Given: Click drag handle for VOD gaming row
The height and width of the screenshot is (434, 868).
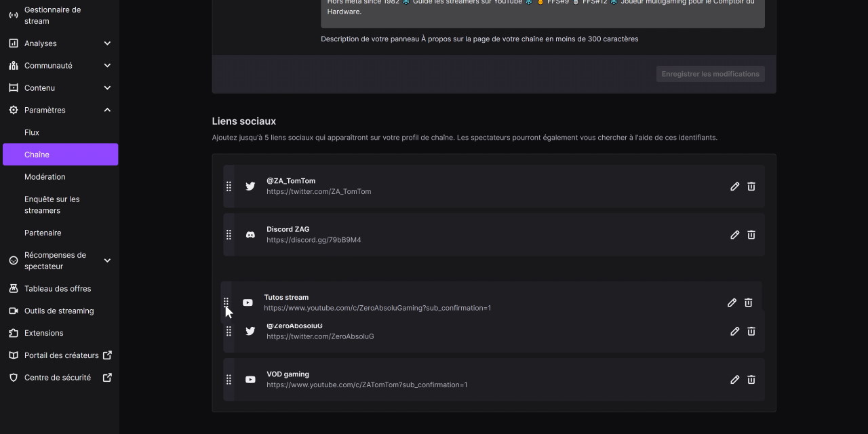Looking at the screenshot, I should (x=229, y=380).
